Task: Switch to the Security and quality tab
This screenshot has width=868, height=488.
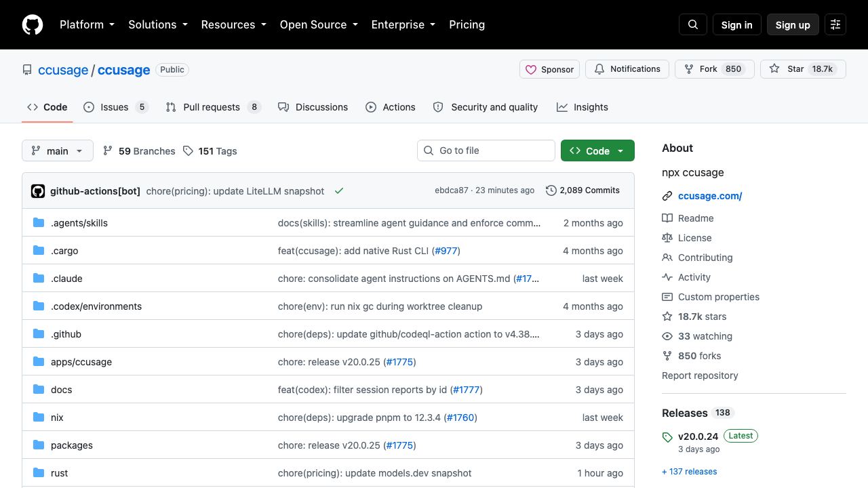Action: tap(485, 107)
